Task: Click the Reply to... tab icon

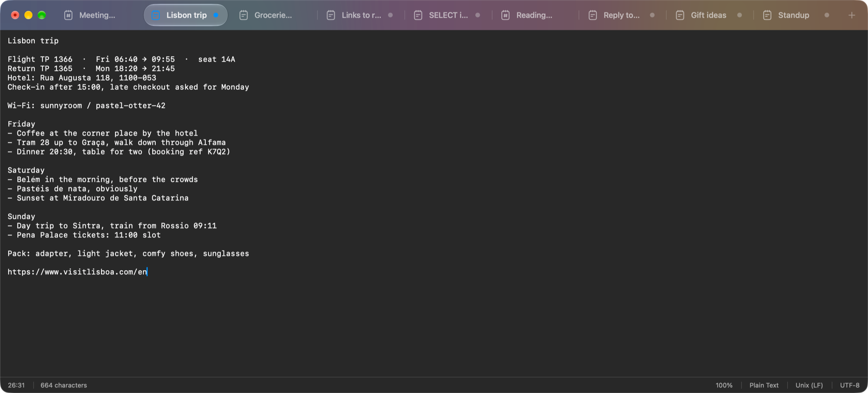Action: [x=592, y=15]
